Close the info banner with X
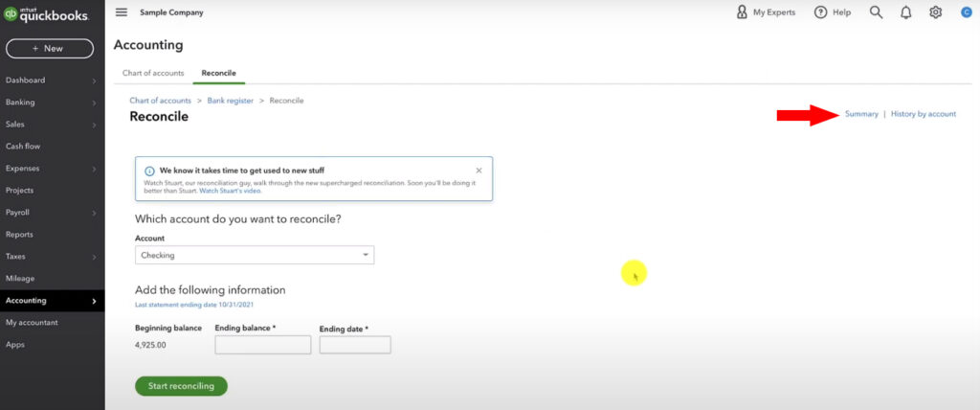This screenshot has height=410, width=980. [x=479, y=171]
